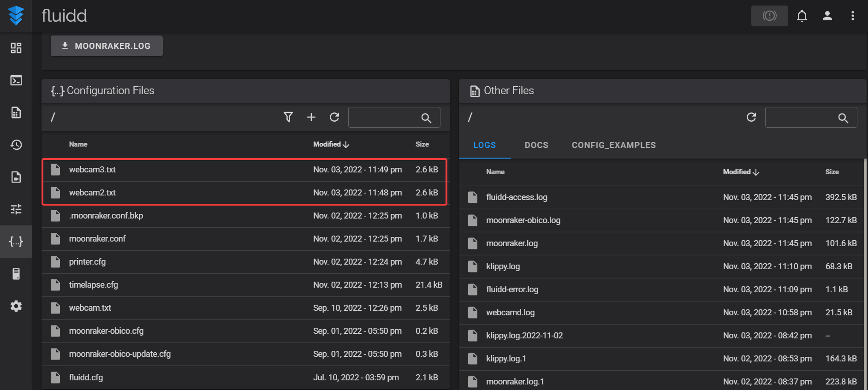Open webcam.txt file
868x390 pixels.
245,308
